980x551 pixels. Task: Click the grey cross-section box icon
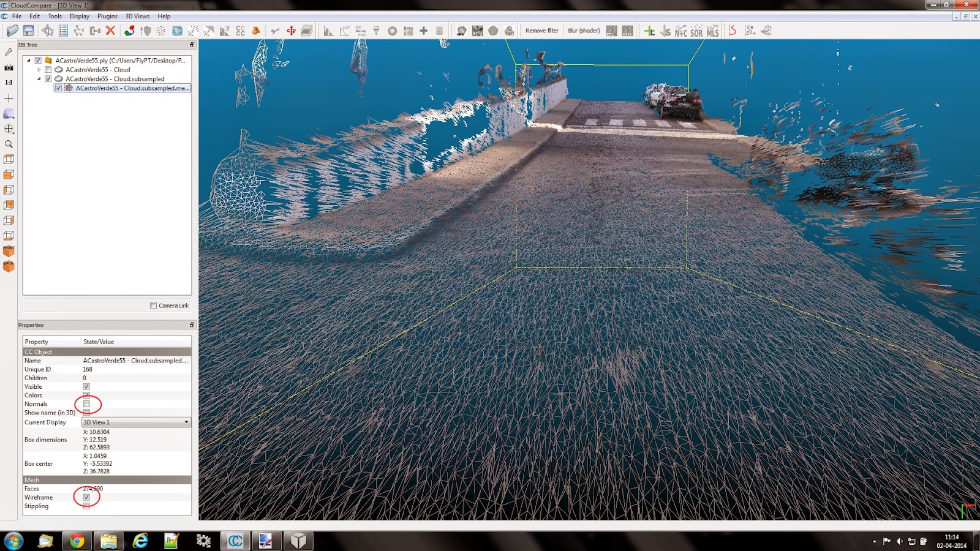[x=307, y=31]
